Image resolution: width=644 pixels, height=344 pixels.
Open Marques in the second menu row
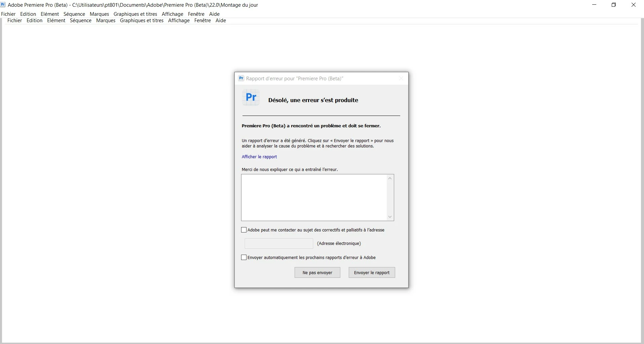(x=106, y=20)
